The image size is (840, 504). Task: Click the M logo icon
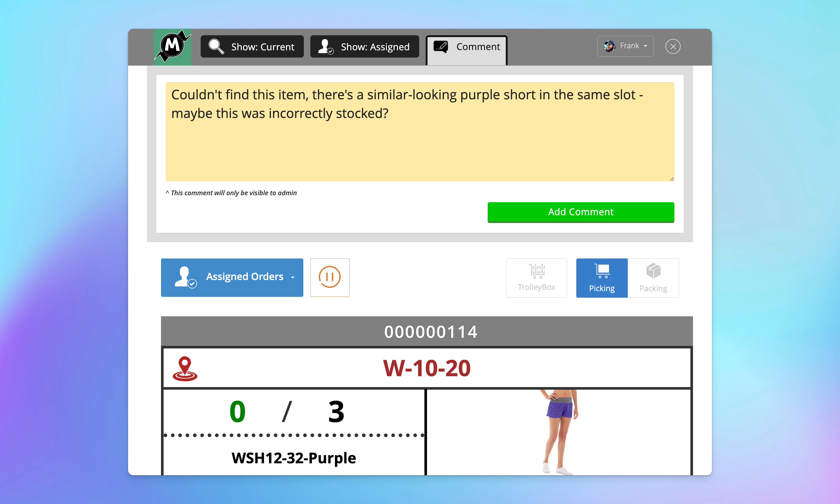click(172, 47)
